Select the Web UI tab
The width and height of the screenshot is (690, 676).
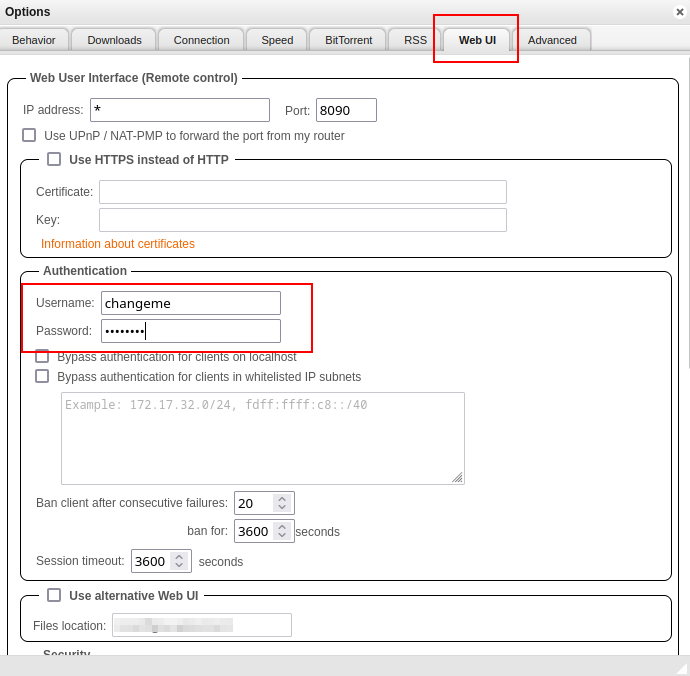477,40
